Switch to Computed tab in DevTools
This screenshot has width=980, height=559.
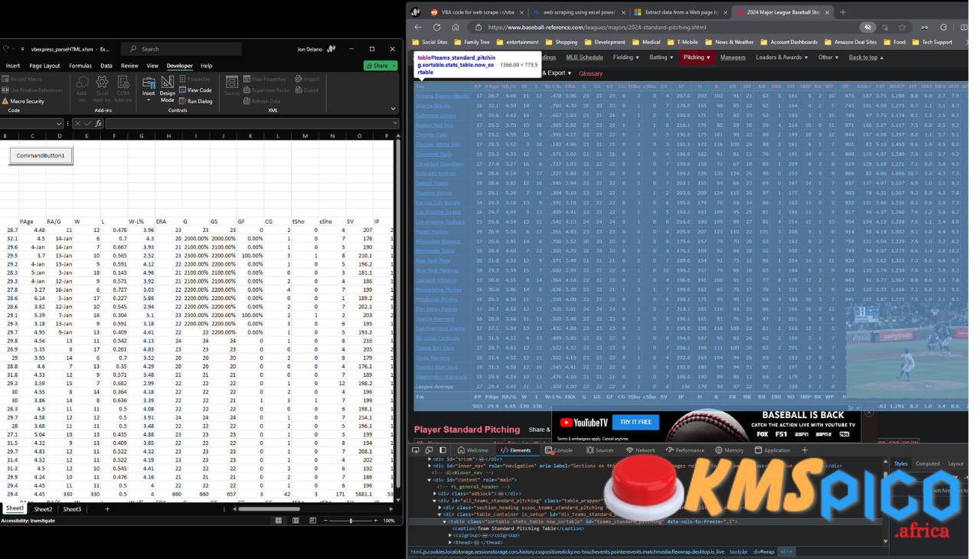927,463
